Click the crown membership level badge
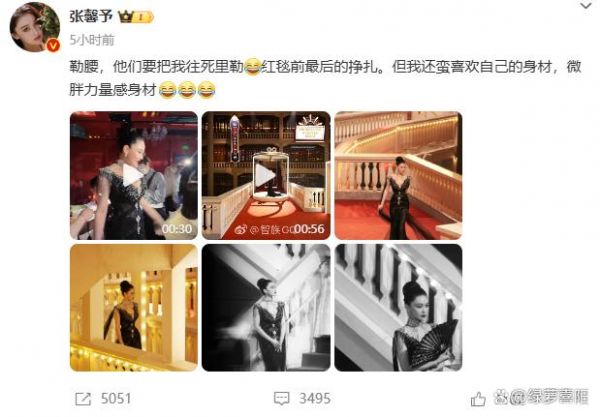Screen dimensions: 600x417 136,17
